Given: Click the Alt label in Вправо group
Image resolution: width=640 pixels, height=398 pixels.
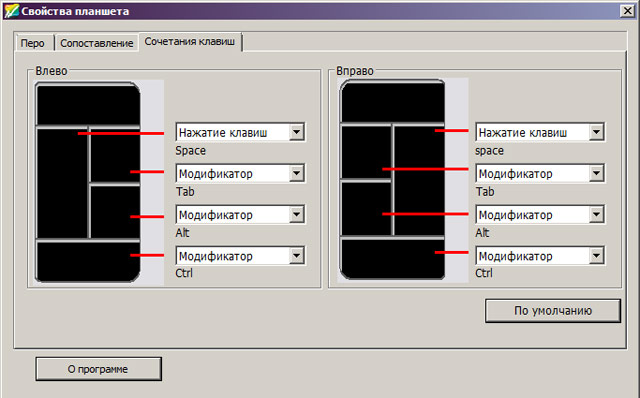Looking at the screenshot, I should pos(482,233).
